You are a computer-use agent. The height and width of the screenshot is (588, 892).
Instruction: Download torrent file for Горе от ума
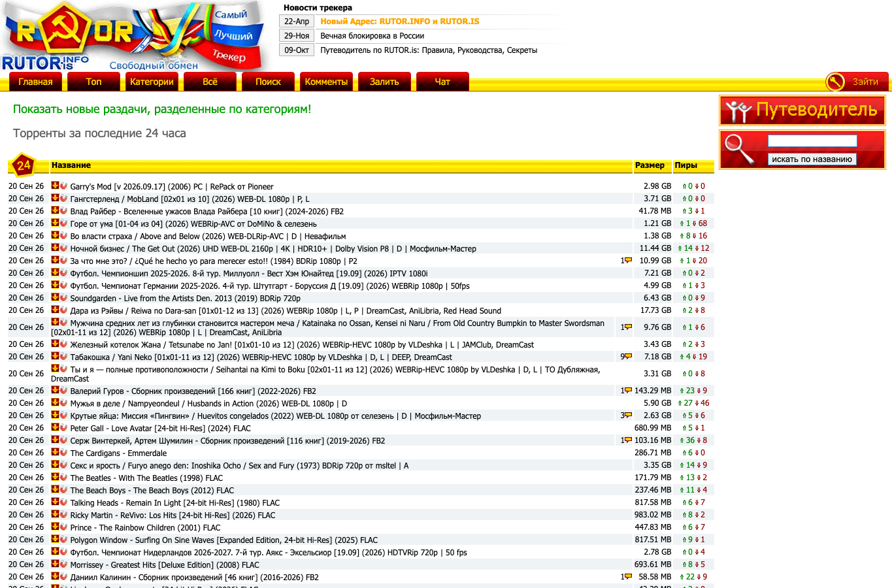click(56, 223)
